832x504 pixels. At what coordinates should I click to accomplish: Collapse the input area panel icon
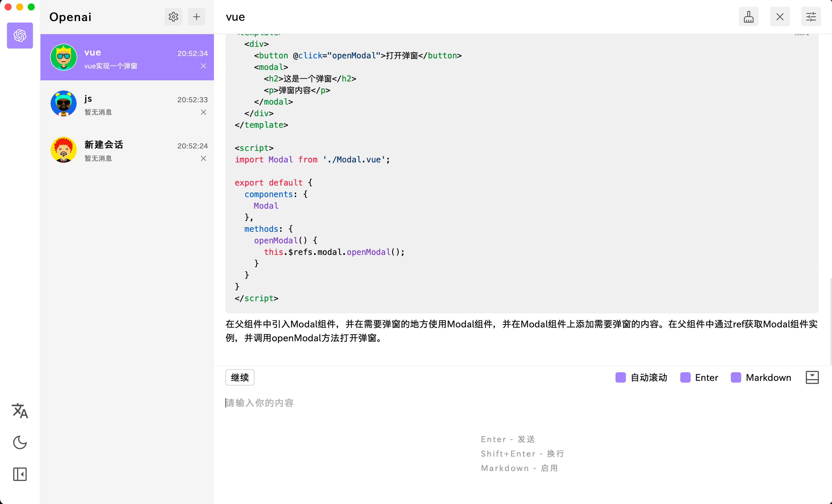(x=812, y=377)
